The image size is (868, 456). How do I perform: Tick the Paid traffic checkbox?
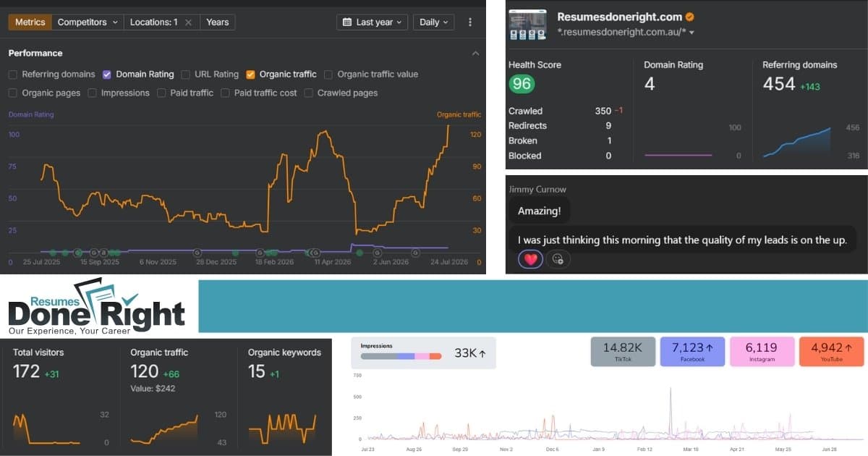pyautogui.click(x=162, y=93)
